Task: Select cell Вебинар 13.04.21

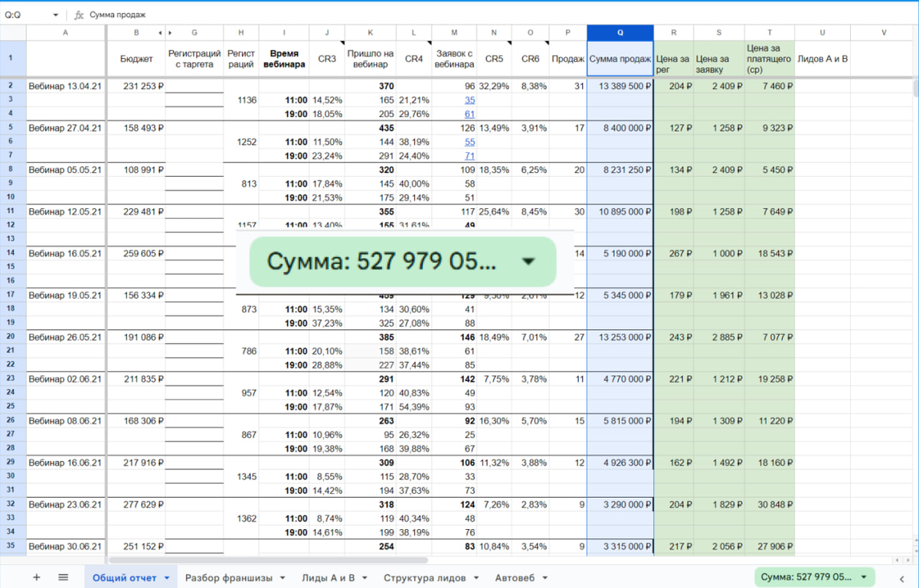Action: point(66,86)
